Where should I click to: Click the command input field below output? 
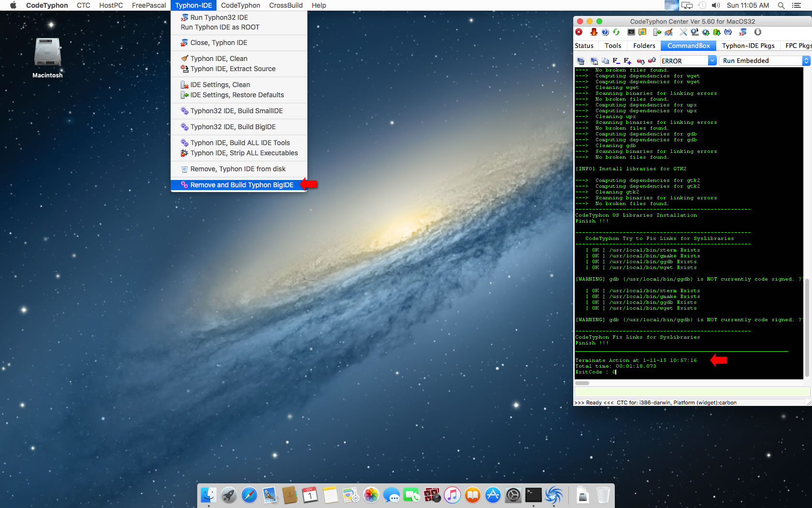(692, 392)
